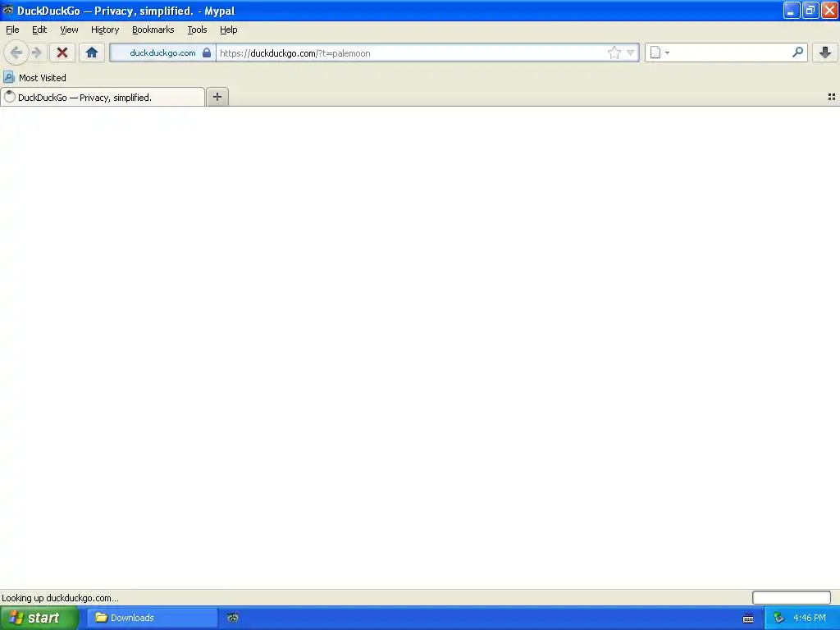Click the page-loading progress bar
The image size is (840, 630).
(792, 597)
